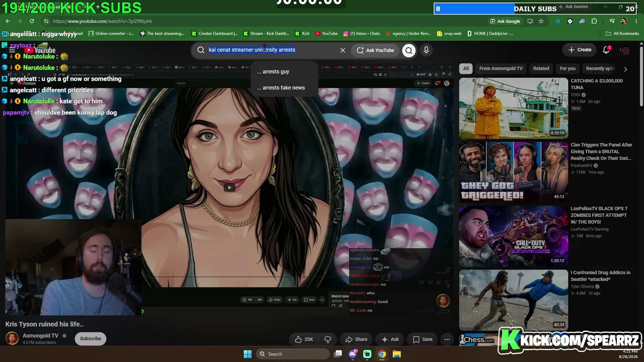Play the paused video in the player
This screenshot has width=644, height=362.
[x=229, y=188]
